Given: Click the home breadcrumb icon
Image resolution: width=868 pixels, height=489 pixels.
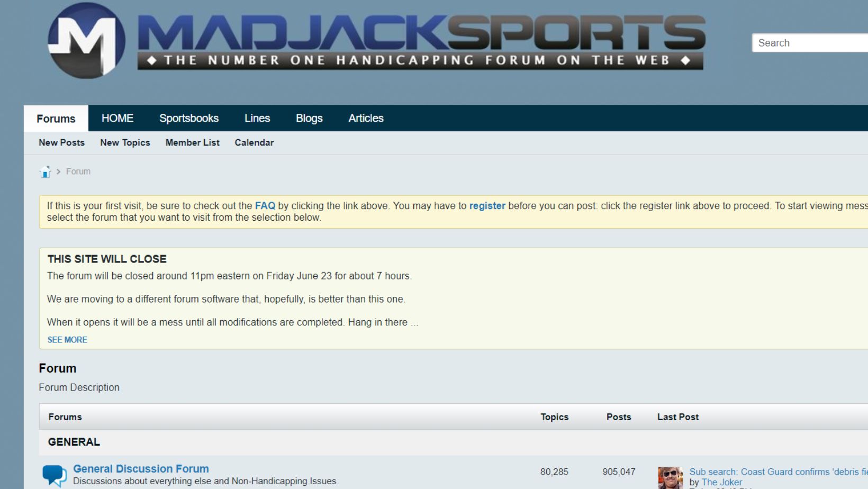Looking at the screenshot, I should (45, 172).
